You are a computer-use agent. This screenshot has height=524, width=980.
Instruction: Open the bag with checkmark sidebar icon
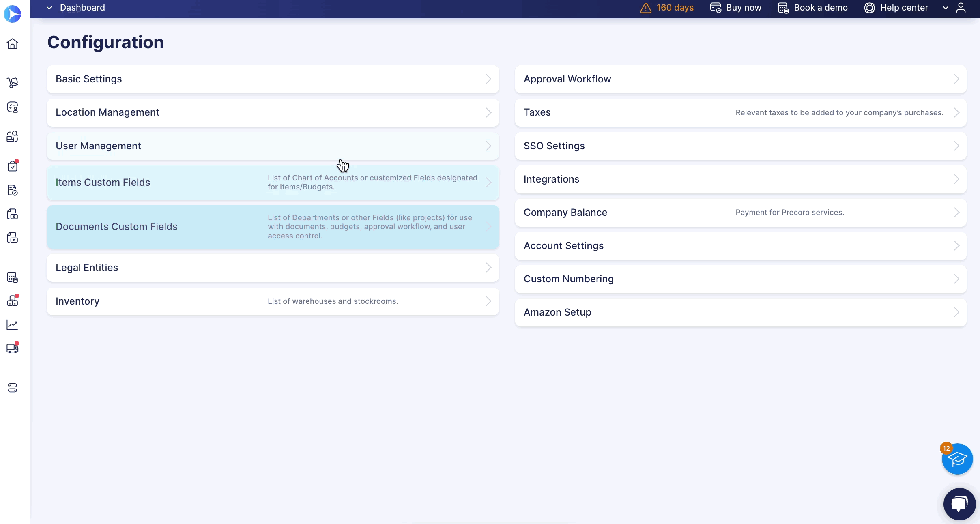(x=13, y=166)
